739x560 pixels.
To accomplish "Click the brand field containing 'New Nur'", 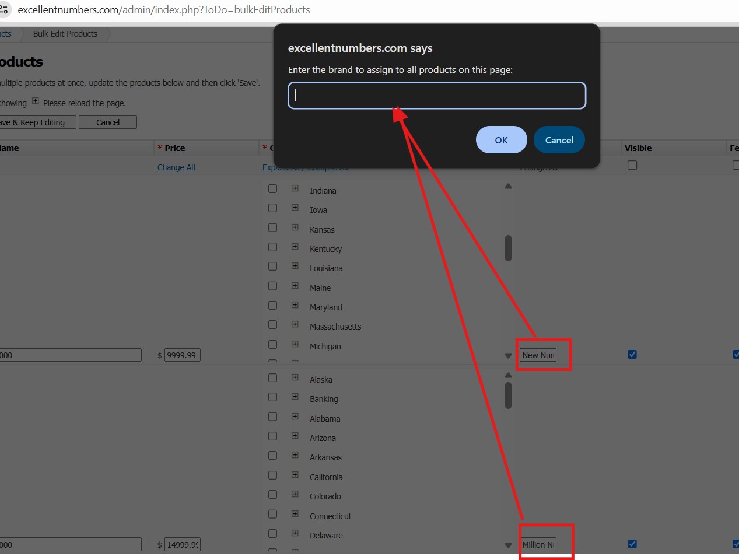I will pyautogui.click(x=538, y=355).
